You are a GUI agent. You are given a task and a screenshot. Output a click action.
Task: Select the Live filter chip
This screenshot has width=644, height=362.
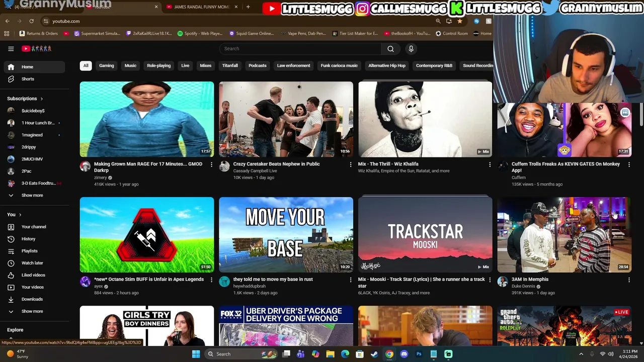185,66
